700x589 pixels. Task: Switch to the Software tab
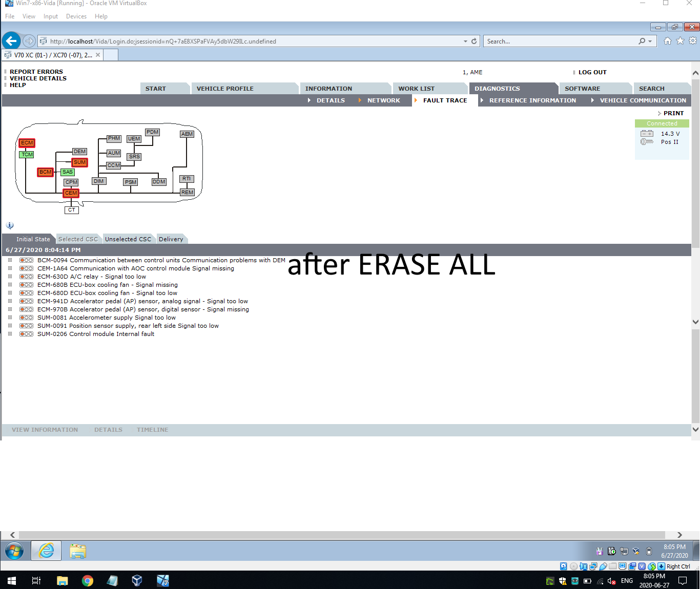point(582,89)
